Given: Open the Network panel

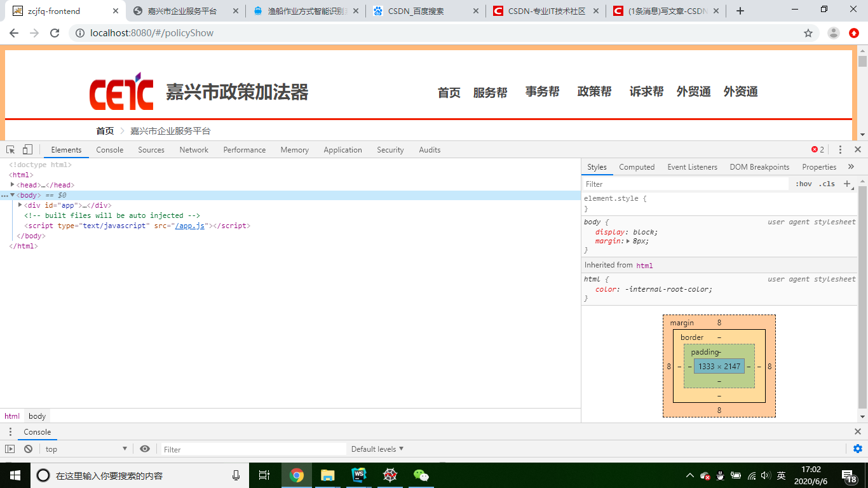Looking at the screenshot, I should pos(194,149).
